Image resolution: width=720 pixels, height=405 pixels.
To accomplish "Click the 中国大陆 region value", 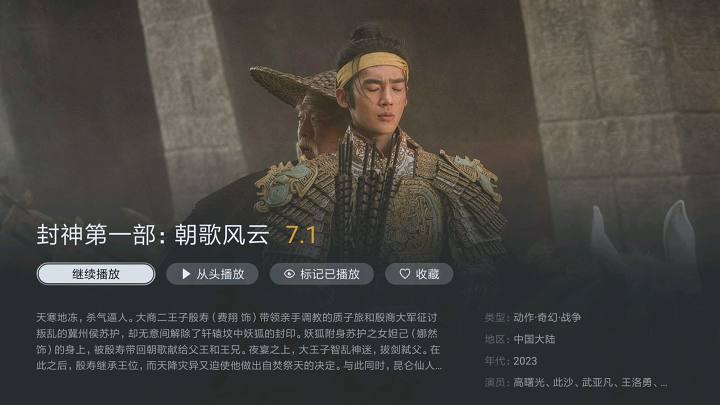I will tap(534, 339).
